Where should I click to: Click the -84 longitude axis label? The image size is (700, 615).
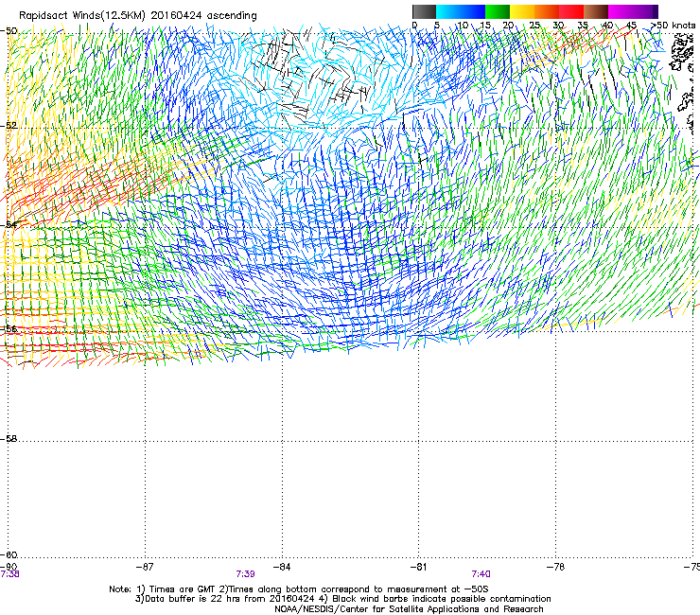click(282, 567)
